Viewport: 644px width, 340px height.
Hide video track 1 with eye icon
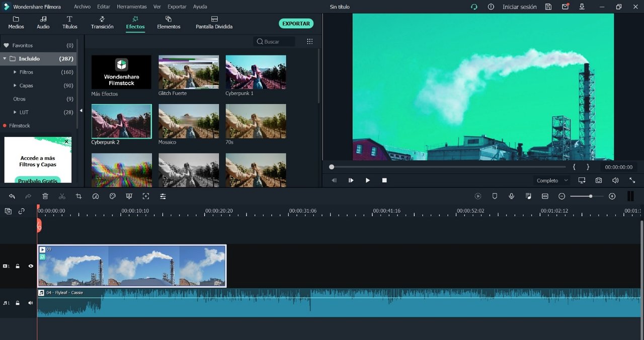point(31,266)
